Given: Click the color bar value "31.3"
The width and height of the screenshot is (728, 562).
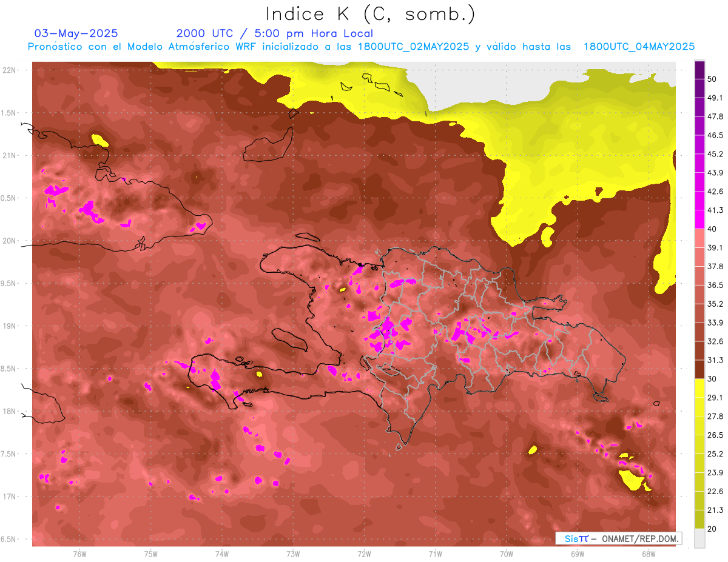Looking at the screenshot, I should (x=716, y=360).
